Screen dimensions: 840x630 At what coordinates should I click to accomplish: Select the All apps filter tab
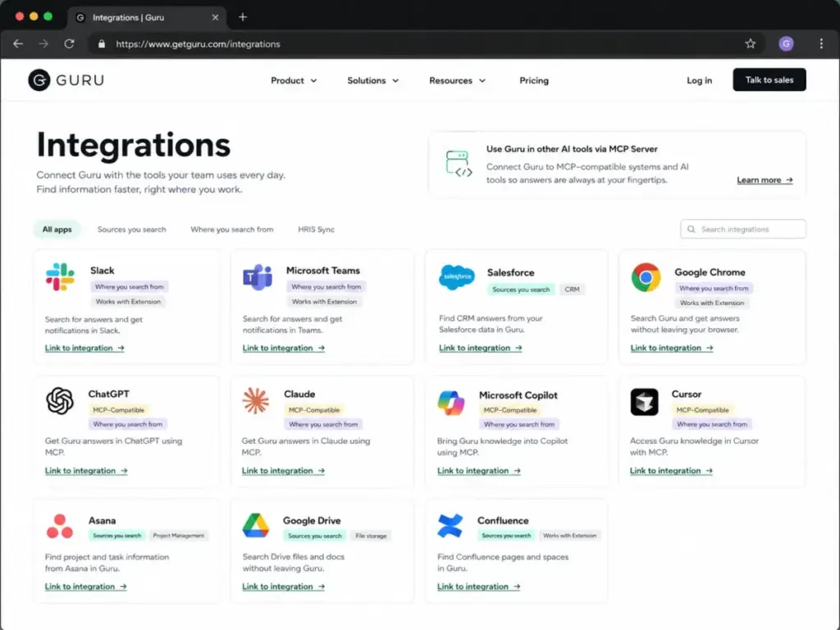57,230
